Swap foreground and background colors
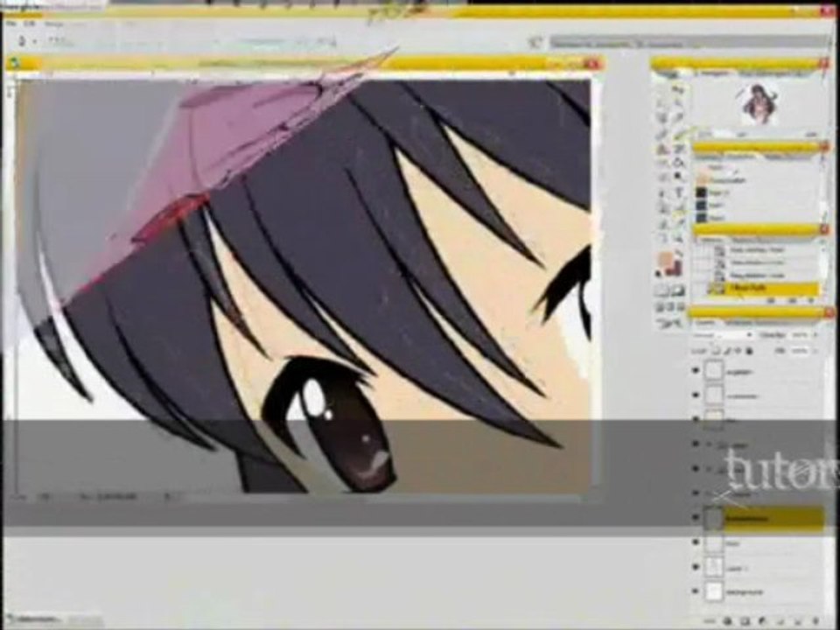 [681, 253]
